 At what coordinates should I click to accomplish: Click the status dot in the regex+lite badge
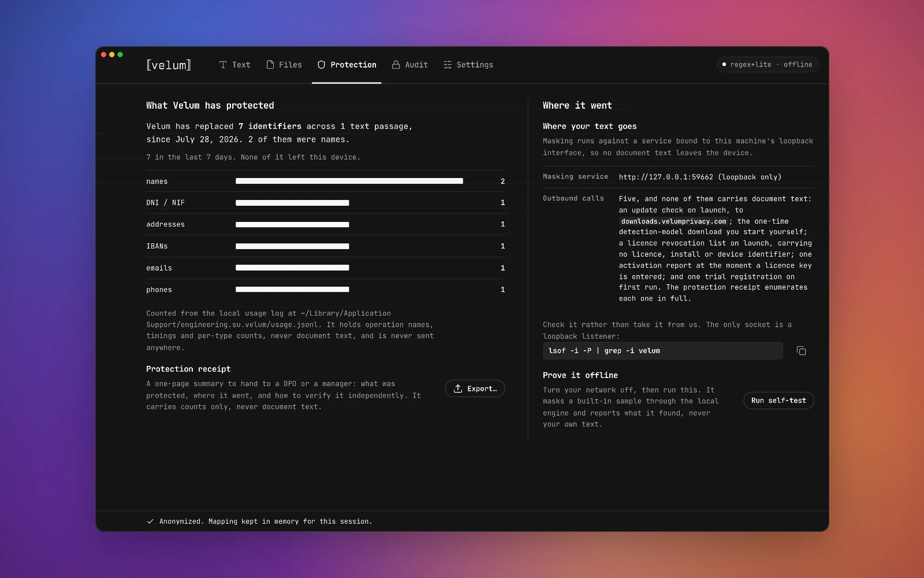click(724, 65)
